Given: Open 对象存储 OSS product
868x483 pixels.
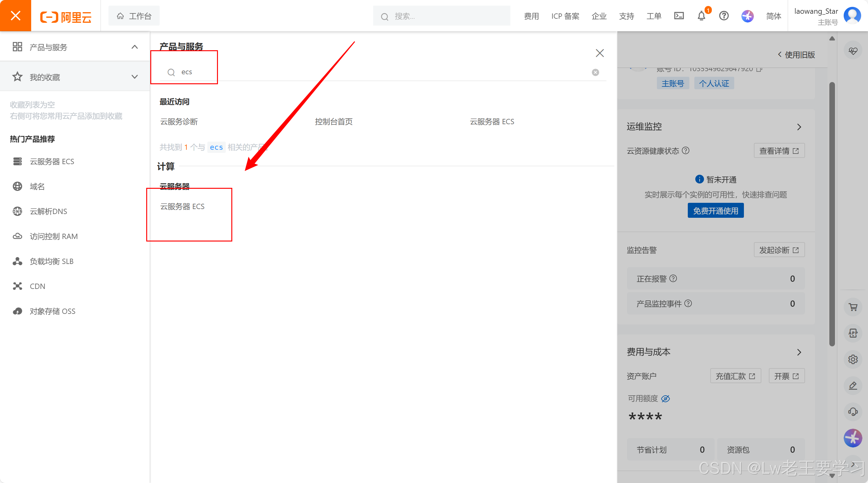Looking at the screenshot, I should 52,311.
